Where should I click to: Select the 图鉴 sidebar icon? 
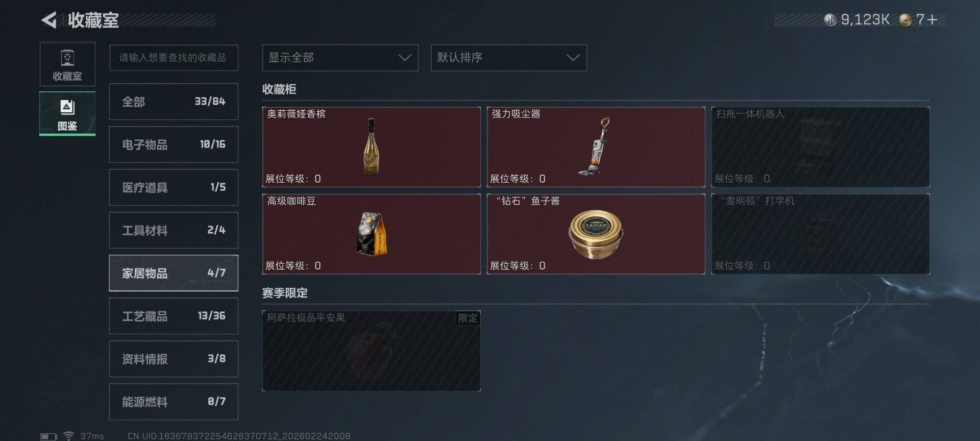tap(67, 113)
